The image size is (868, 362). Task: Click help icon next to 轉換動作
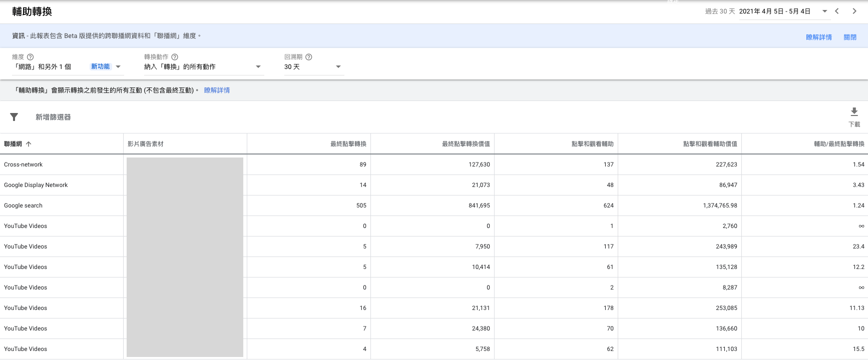(x=175, y=57)
